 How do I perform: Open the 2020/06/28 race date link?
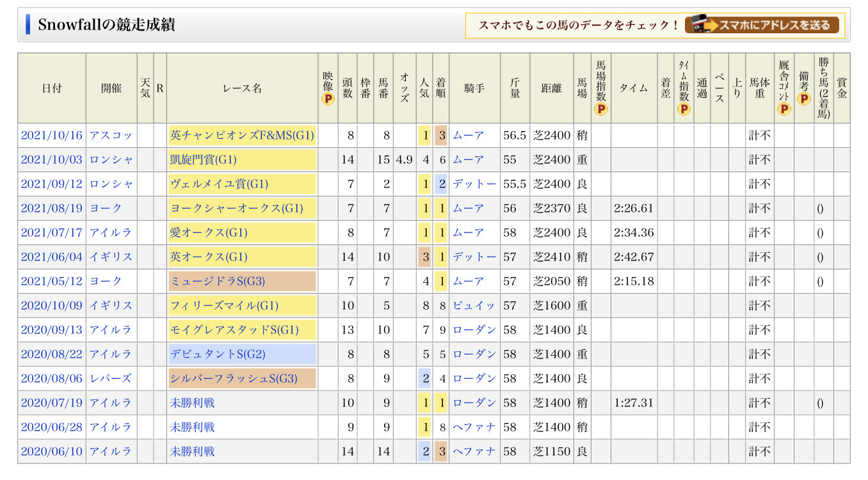52,428
